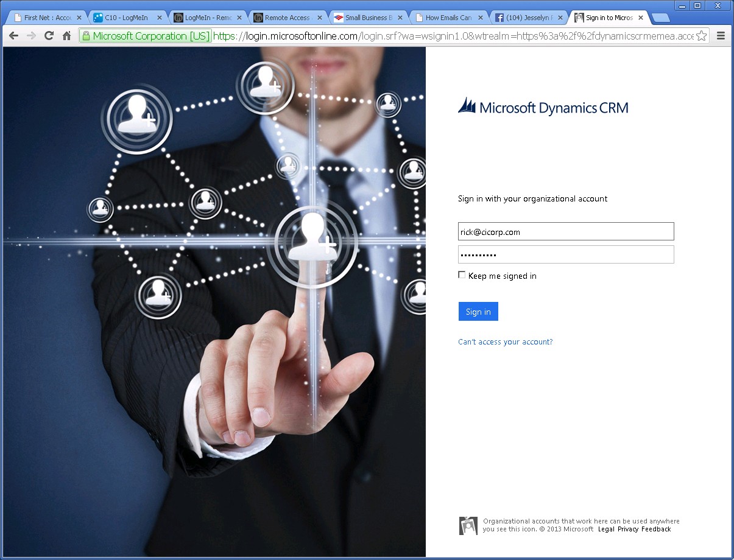
Task: Focus the email field containing rick@cicorp.com
Action: click(566, 231)
